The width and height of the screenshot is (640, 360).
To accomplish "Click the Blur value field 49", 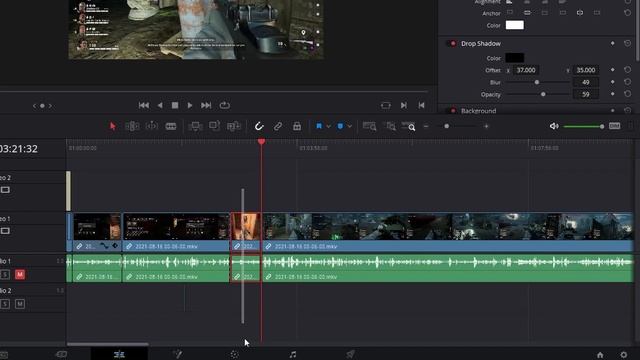I will tap(586, 82).
